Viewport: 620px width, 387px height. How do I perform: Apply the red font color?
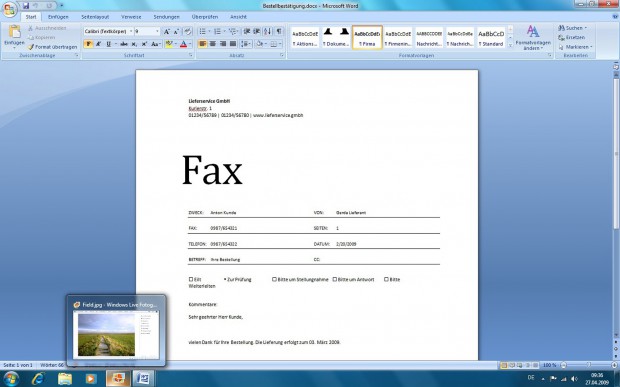(x=183, y=44)
